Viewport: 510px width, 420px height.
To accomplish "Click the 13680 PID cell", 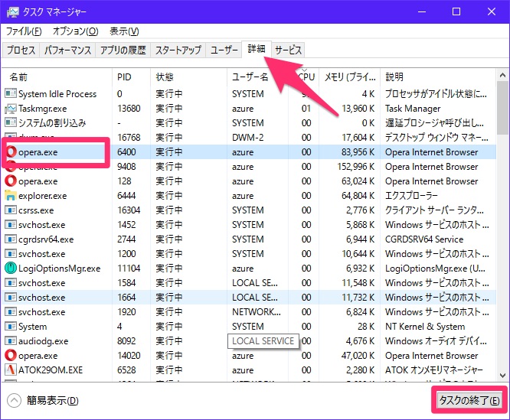I will 129,109.
